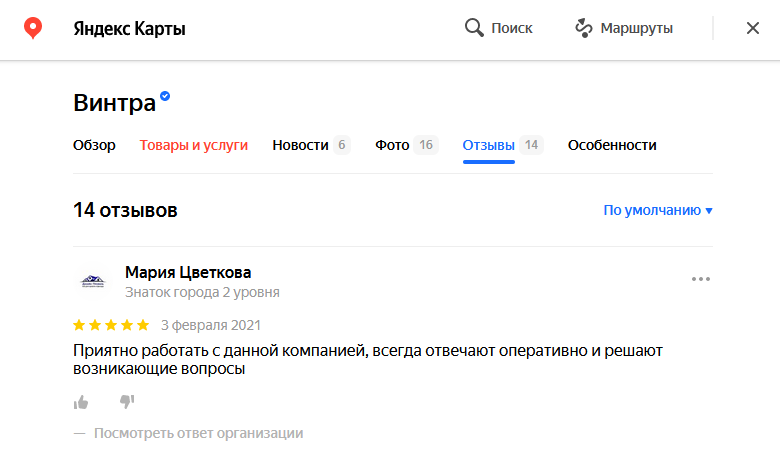Close the organization panel with X

[x=753, y=28]
